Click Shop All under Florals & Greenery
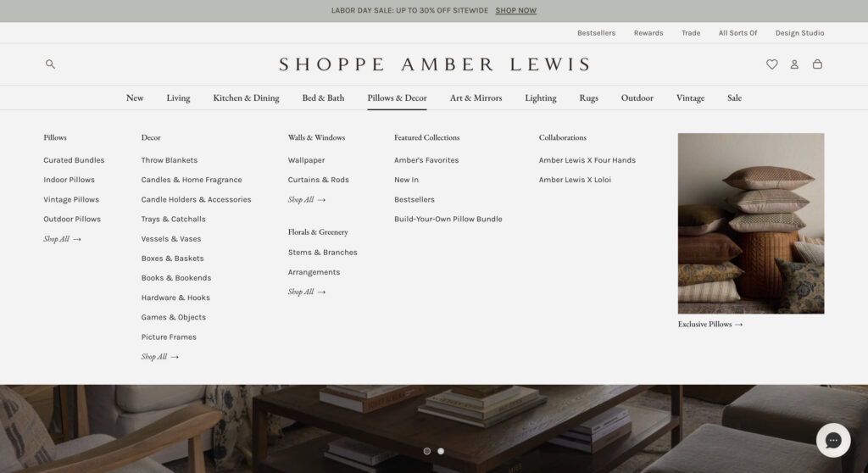 coord(306,292)
